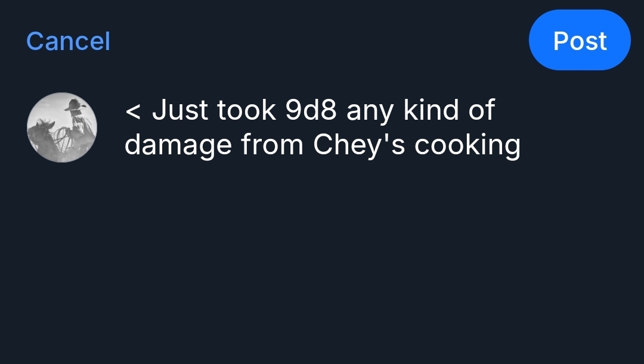Place cursor on the word "cooking"
This screenshot has width=644, height=364.
point(467,146)
